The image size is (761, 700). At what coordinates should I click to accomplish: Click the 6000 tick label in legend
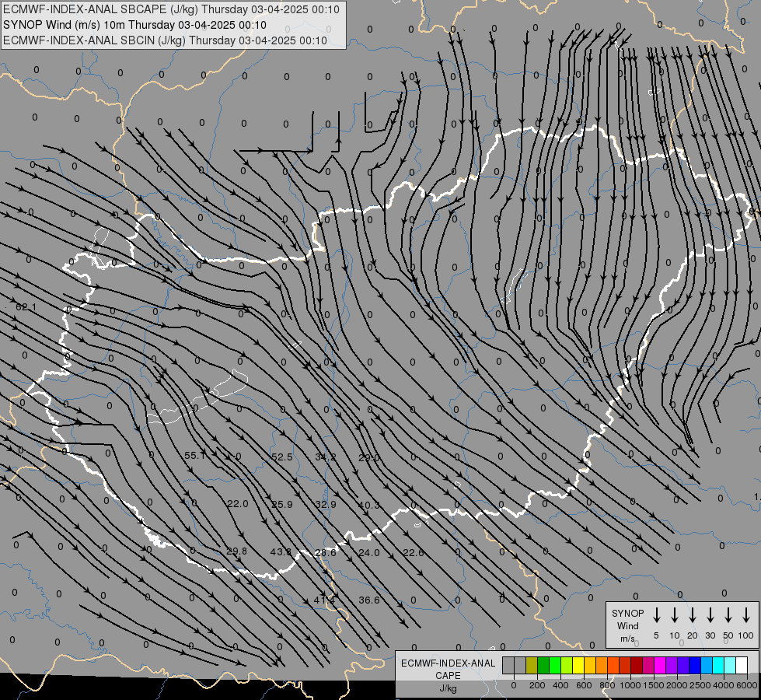[x=747, y=685]
